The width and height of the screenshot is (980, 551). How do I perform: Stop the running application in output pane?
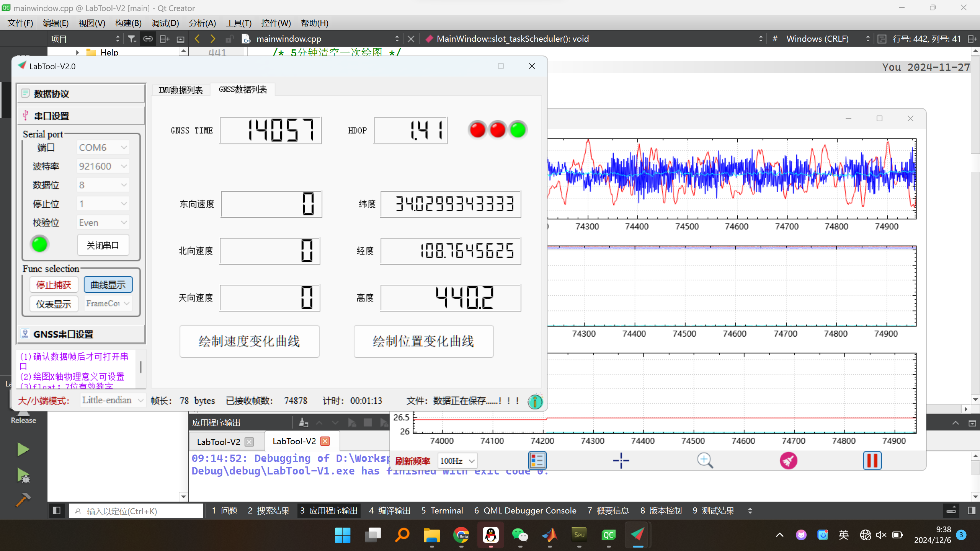point(367,422)
